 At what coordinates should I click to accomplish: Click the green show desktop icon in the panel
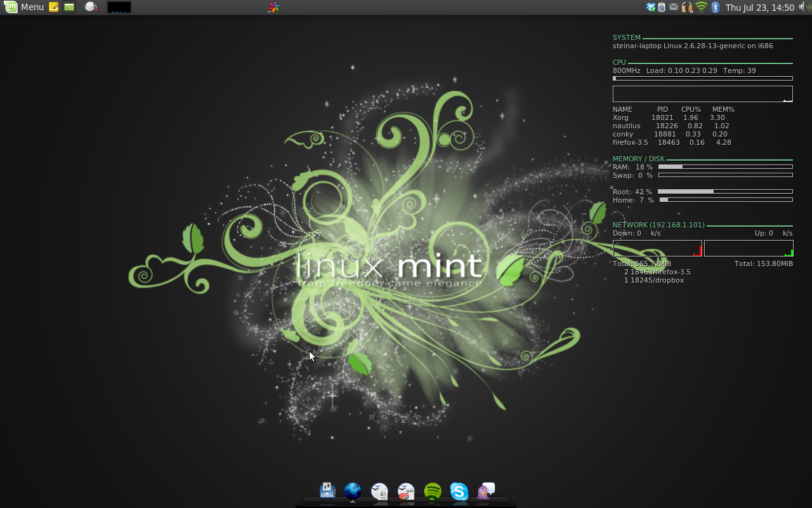69,7
